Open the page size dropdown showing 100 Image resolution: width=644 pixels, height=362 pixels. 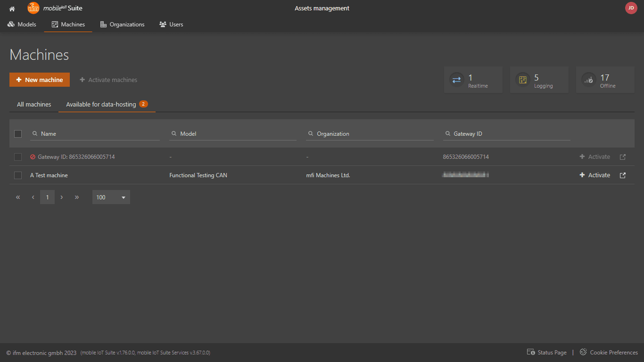(111, 197)
